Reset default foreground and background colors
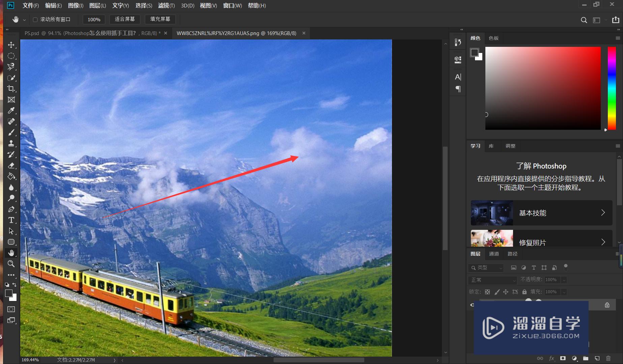Viewport: 623px width, 364px height. [x=7, y=285]
